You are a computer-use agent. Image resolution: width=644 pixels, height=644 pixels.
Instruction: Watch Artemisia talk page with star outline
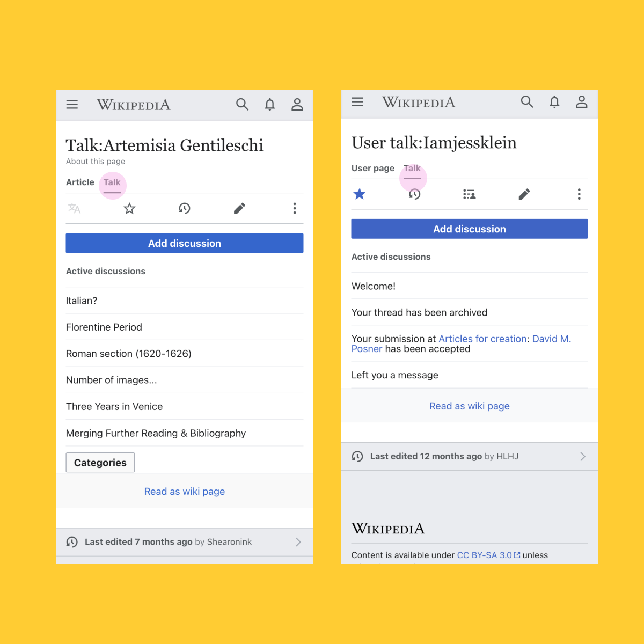click(x=129, y=208)
